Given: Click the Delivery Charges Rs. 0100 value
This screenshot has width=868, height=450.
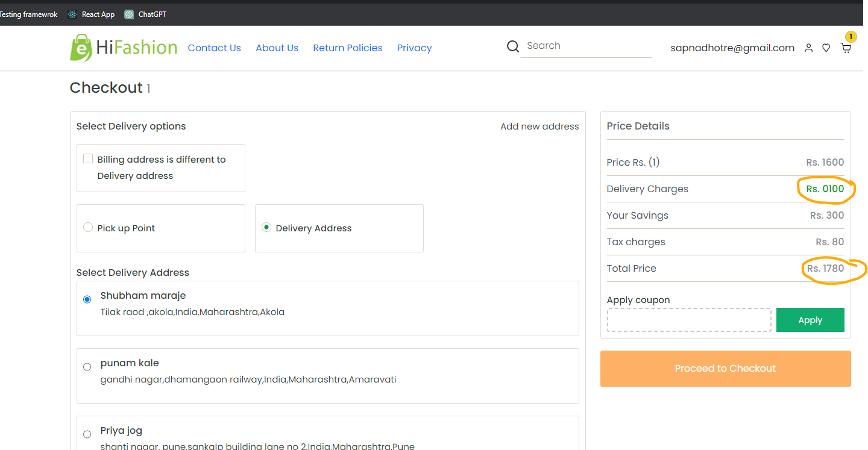Looking at the screenshot, I should 825,189.
